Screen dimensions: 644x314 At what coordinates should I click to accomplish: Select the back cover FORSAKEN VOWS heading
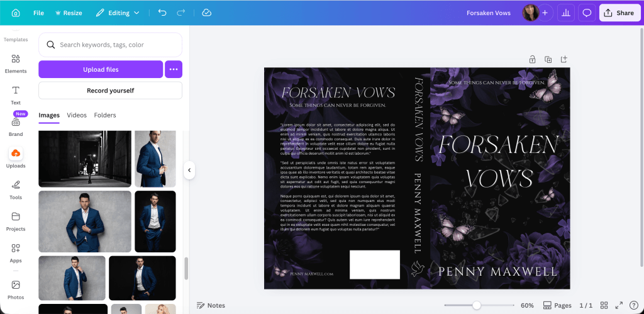point(338,93)
